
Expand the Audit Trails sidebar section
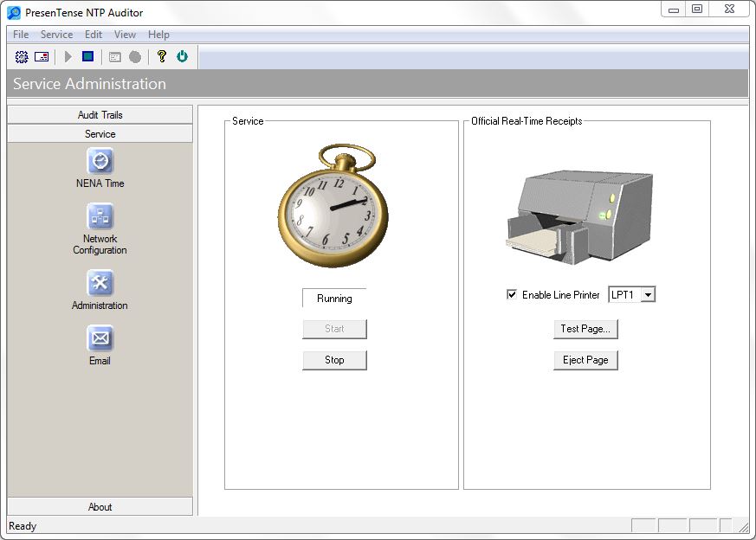tap(100, 115)
